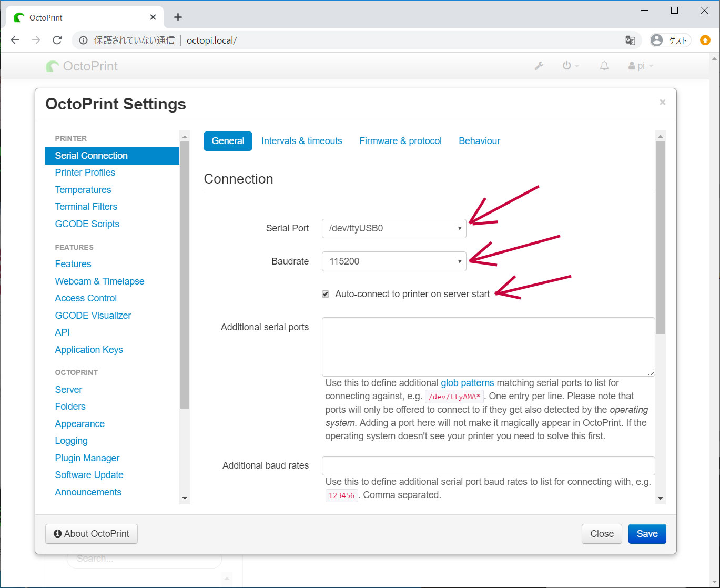The height and width of the screenshot is (588, 720).
Task: Open Features settings
Action: (73, 264)
